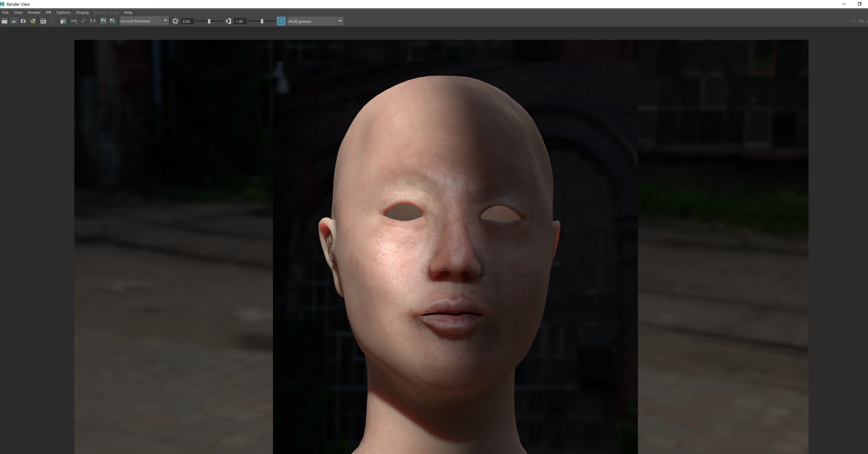Click the Remove image icon
868x454 pixels.
click(112, 21)
